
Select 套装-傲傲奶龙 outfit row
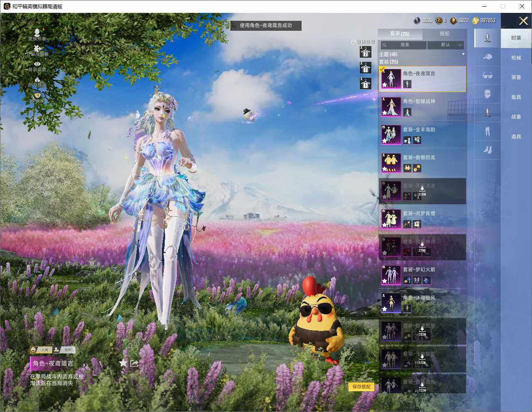(422, 163)
